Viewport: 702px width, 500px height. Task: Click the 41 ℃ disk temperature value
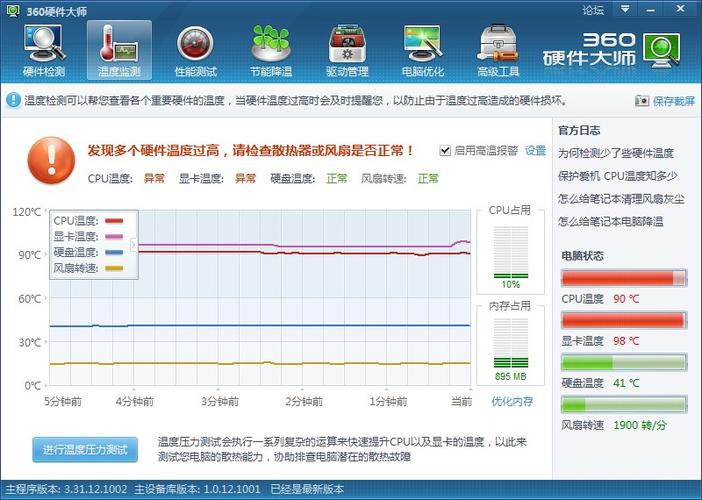pos(626,383)
